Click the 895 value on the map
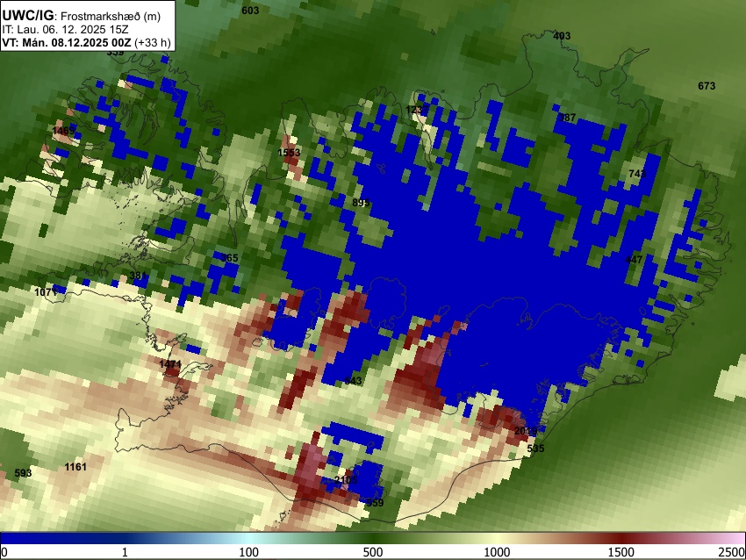 [361, 203]
